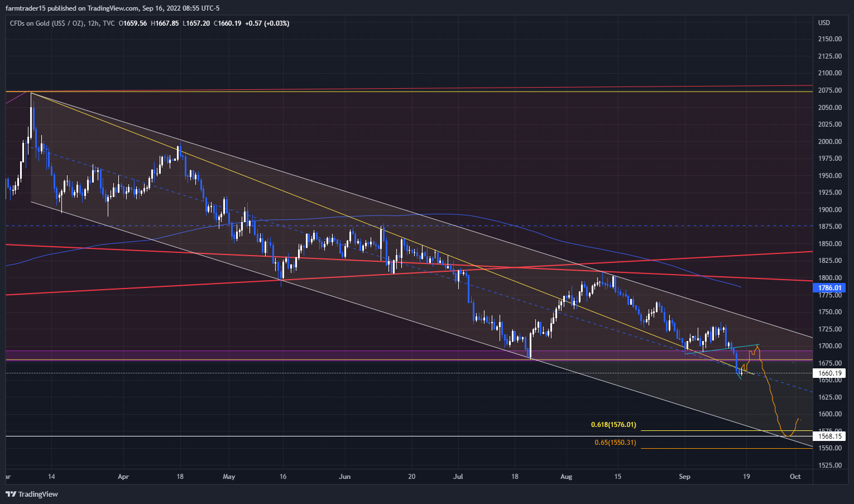Click the farmtrader15 author name in the header
Screen dimensions: 854x504
tap(26, 8)
